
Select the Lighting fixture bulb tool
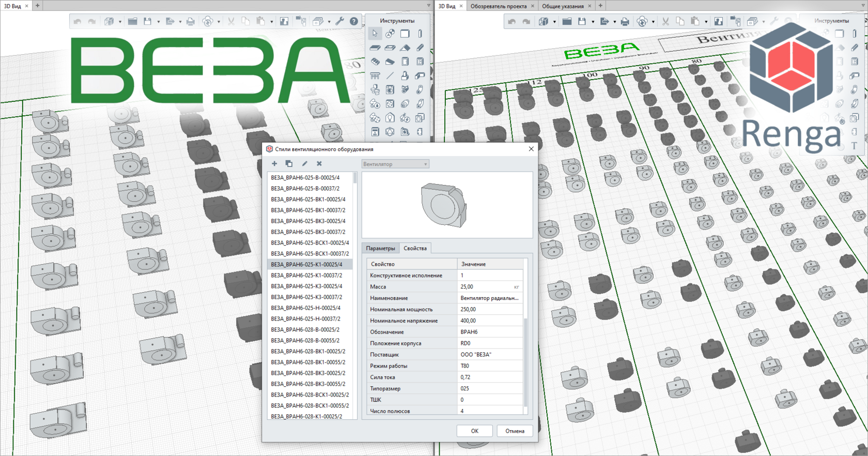coord(390,118)
